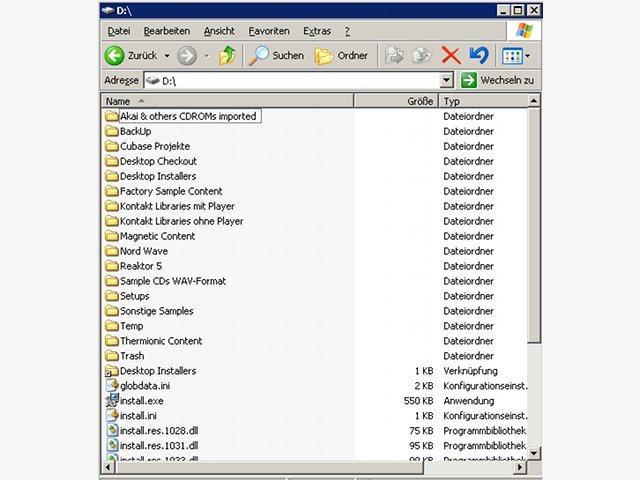Click the blue undo arrow icon
Image resolution: width=640 pixels, height=480 pixels.
point(479,56)
